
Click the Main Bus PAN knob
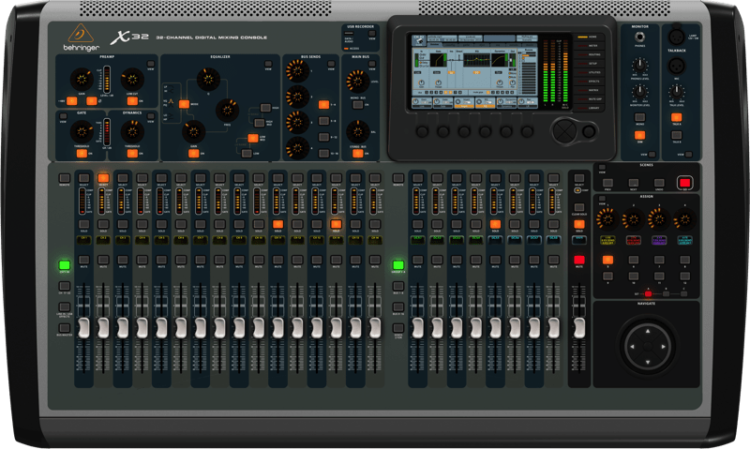pyautogui.click(x=357, y=131)
